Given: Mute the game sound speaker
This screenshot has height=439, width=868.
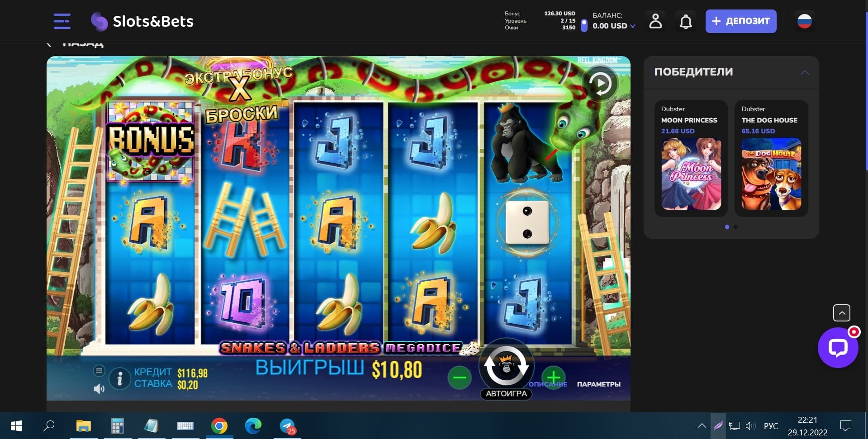Looking at the screenshot, I should (x=99, y=389).
